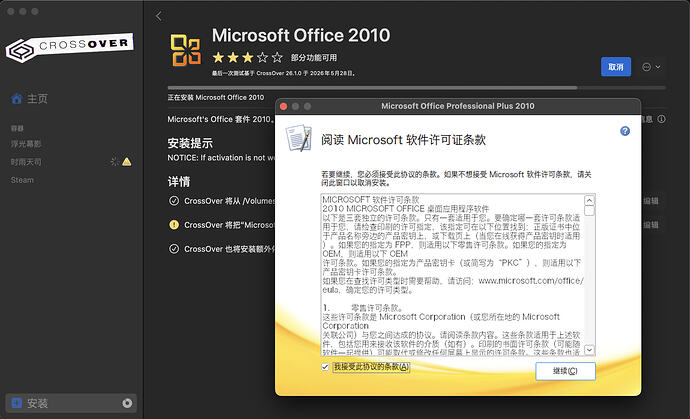Select the 浮光幕影 bottle in the sidebar
Image resolution: width=690 pixels, height=419 pixels.
(x=26, y=144)
